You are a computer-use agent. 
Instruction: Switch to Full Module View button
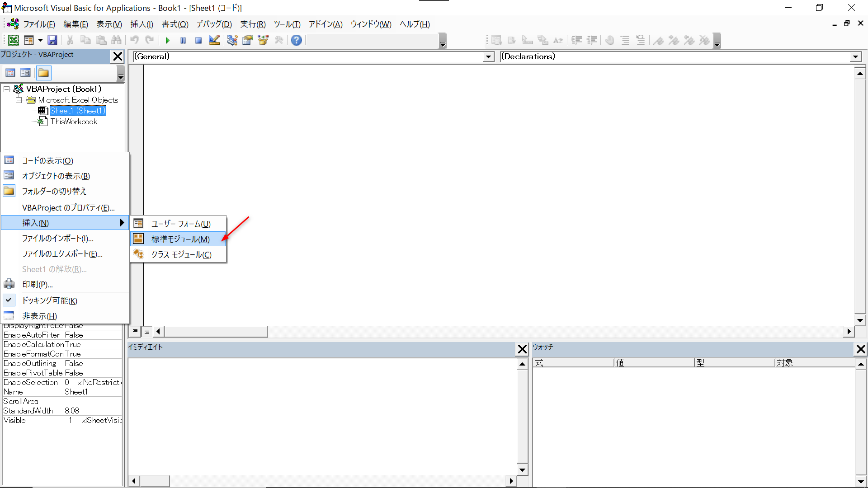[147, 331]
